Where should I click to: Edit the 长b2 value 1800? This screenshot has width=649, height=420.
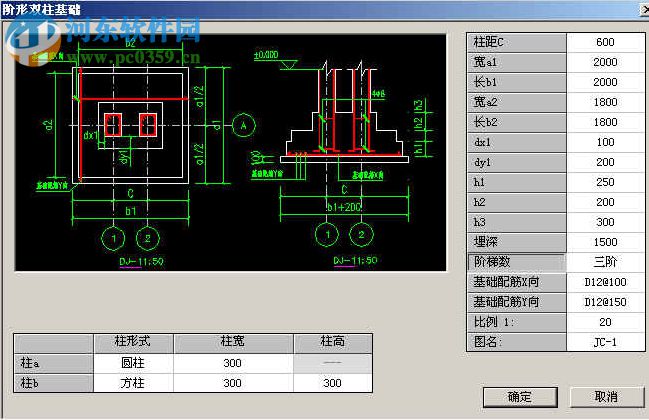[605, 122]
